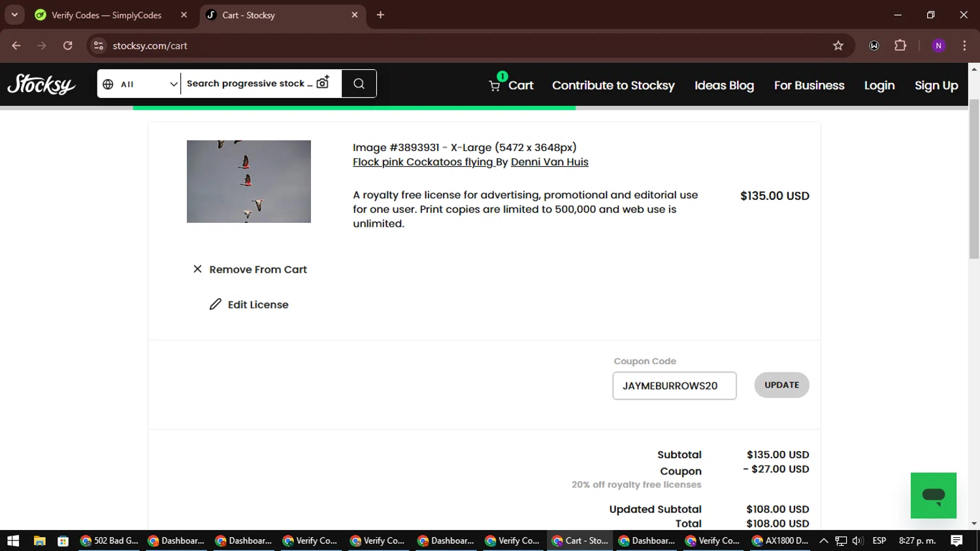The image size is (980, 551).
Task: Open the Cart with shopping cart icon
Action: pos(511,85)
